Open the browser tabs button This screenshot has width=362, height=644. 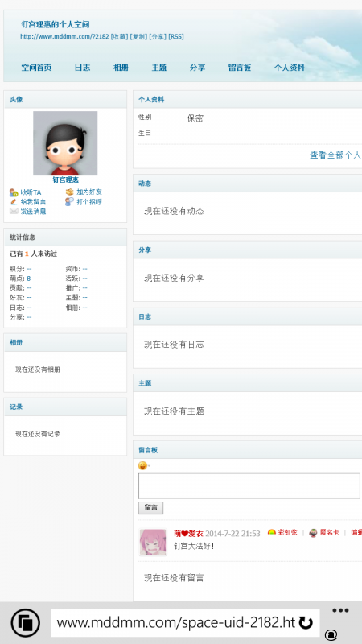(26, 622)
